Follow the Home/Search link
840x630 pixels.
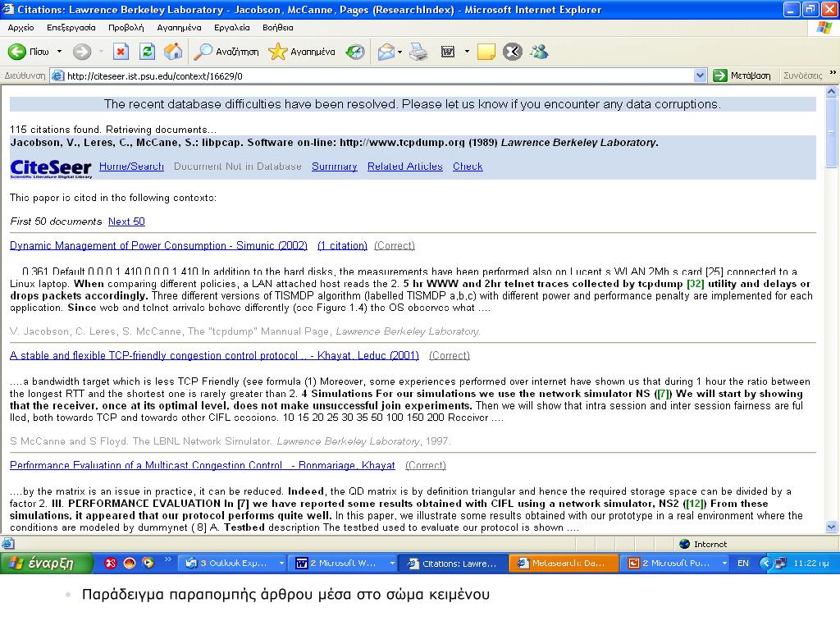pyautogui.click(x=132, y=166)
